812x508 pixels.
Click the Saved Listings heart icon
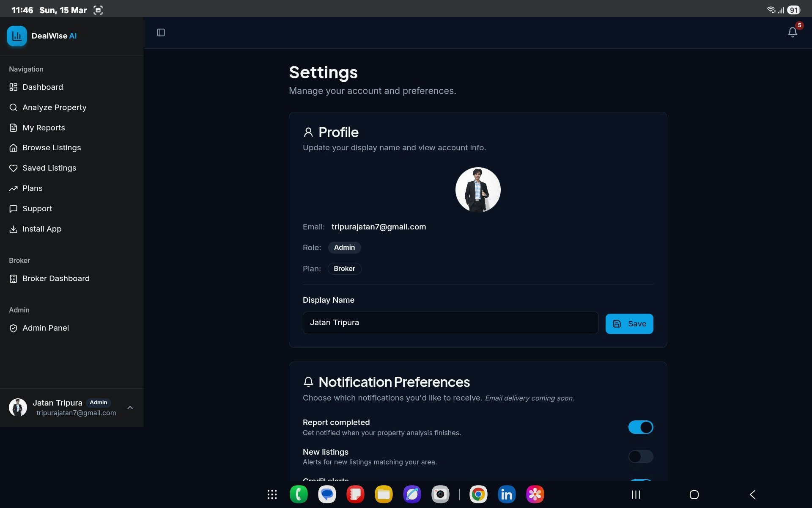tap(14, 168)
